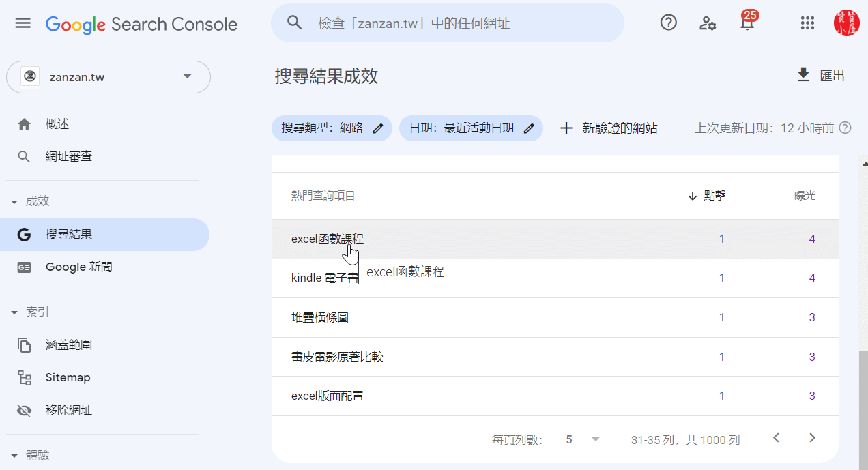Edit the 日期：最近活動日期 filter chip
This screenshot has height=470, width=868.
(471, 128)
